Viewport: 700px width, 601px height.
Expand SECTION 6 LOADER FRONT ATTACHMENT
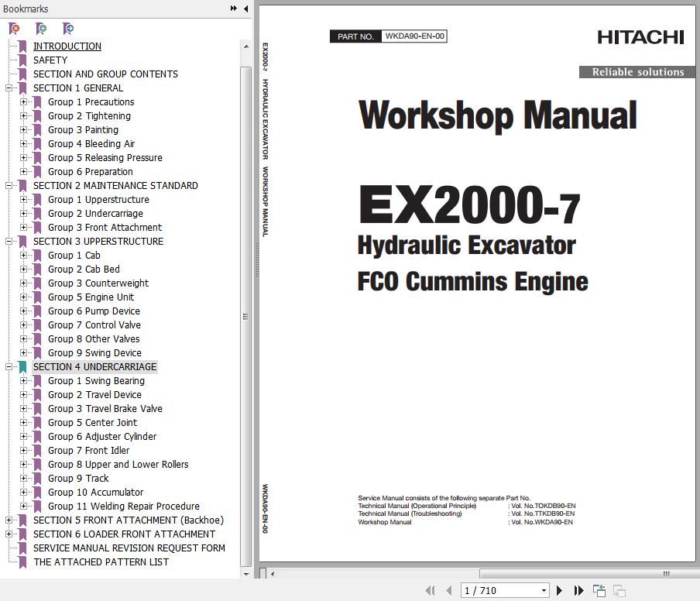coord(9,534)
